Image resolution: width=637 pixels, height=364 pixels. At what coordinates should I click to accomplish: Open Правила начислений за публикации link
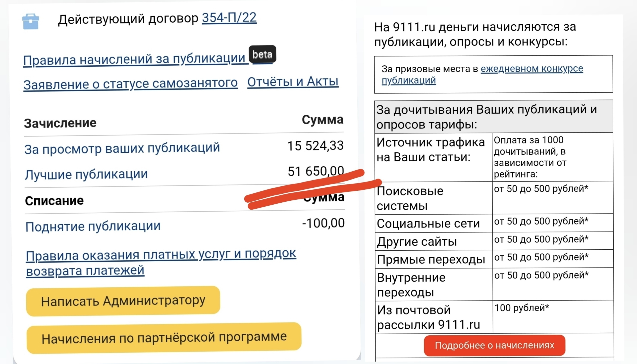134,59
